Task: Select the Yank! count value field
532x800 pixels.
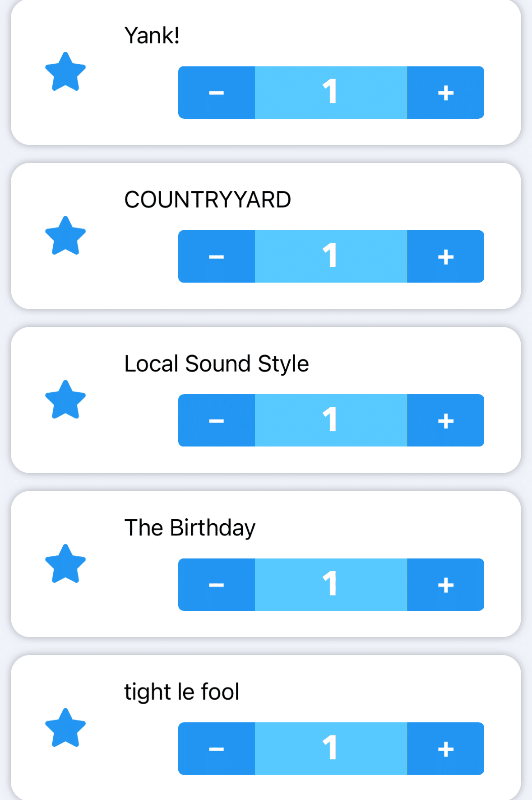Action: [x=331, y=93]
